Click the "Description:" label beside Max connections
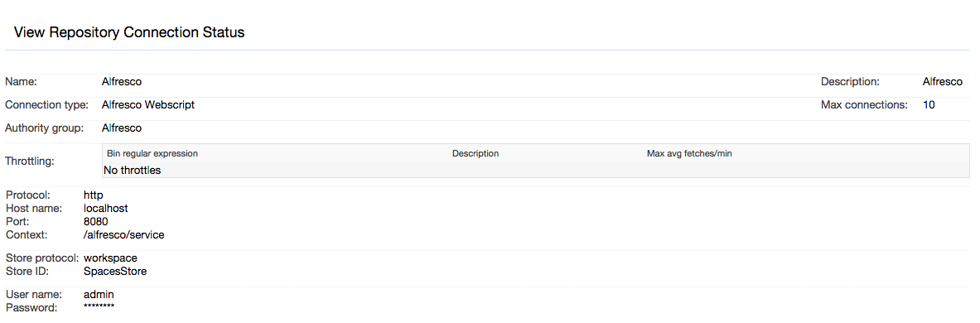The image size is (980, 323). (x=850, y=82)
